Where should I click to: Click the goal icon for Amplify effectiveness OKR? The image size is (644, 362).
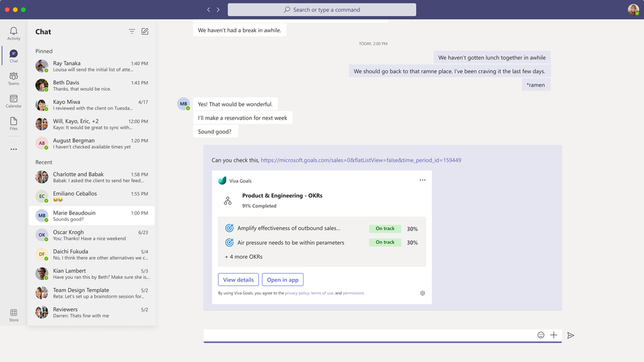coord(229,228)
